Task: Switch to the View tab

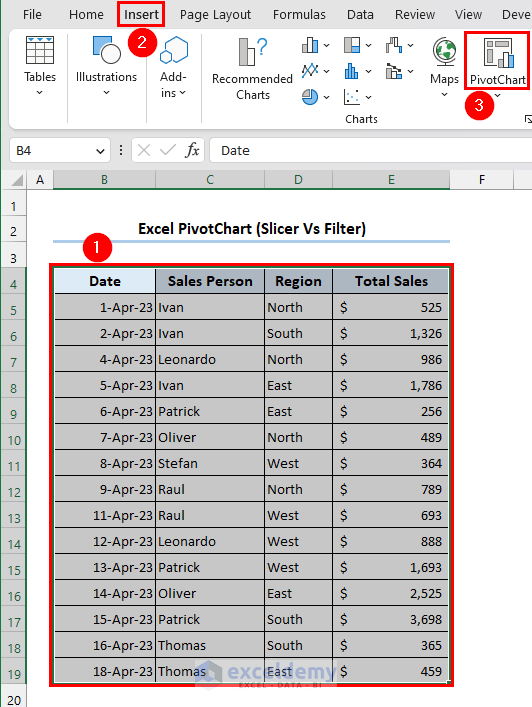Action: click(468, 14)
